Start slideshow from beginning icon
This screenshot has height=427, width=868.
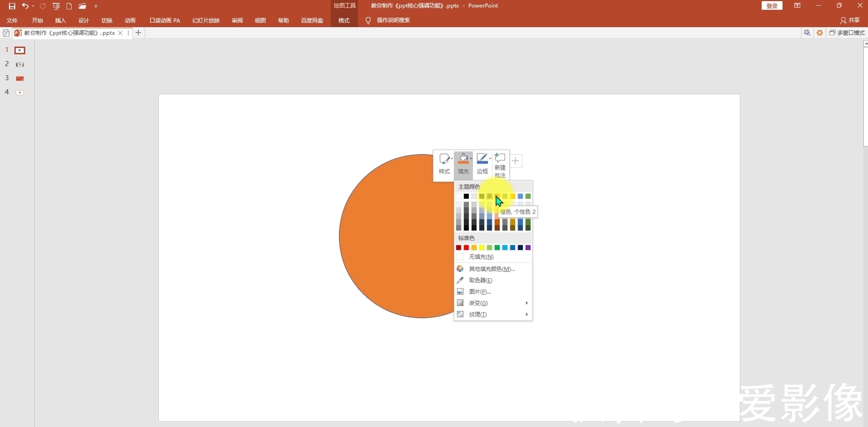coord(56,6)
